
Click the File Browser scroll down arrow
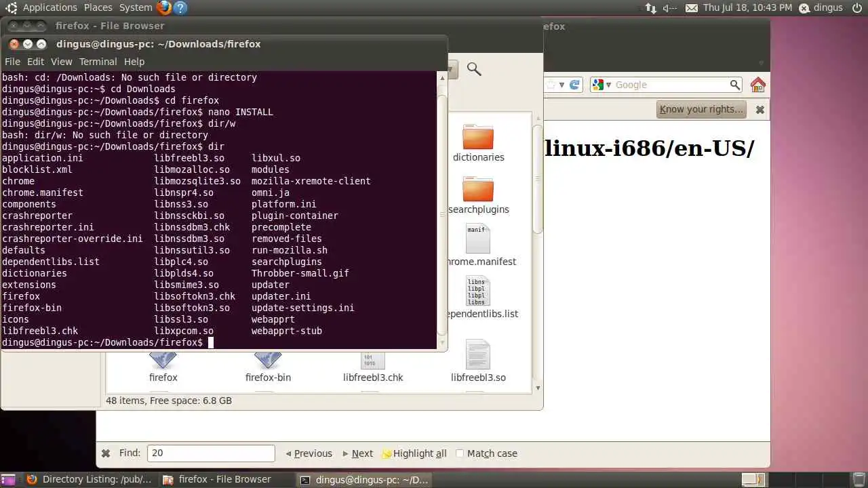[x=538, y=388]
